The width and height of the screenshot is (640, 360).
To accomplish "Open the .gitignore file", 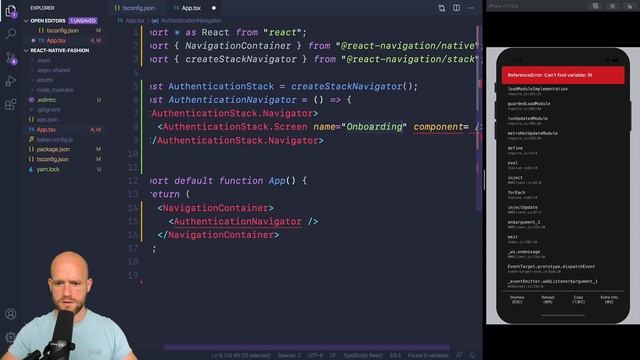I will (x=48, y=110).
